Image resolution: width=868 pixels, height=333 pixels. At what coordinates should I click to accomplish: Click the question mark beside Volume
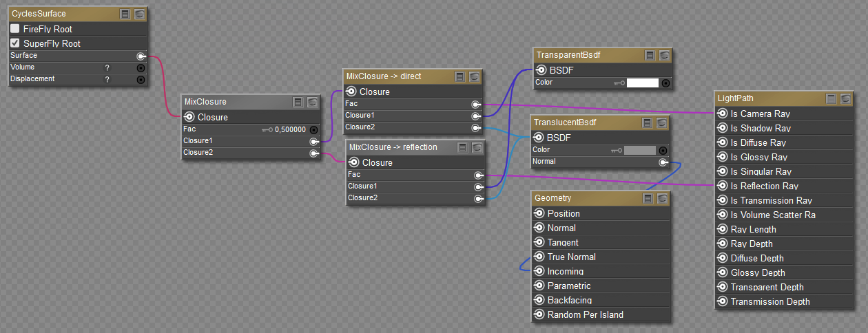tap(107, 67)
